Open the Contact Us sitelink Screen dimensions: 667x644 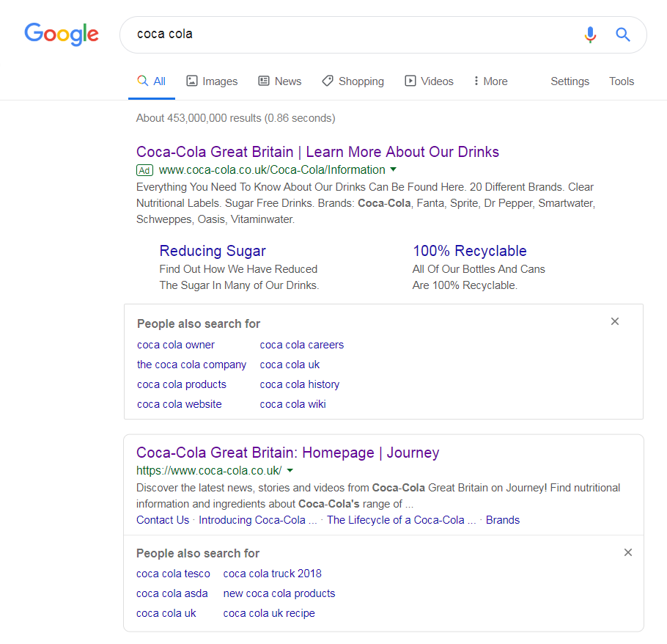click(163, 520)
